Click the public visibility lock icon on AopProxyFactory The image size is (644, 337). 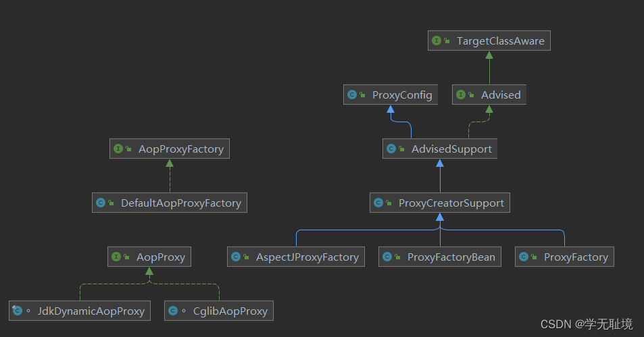point(128,149)
